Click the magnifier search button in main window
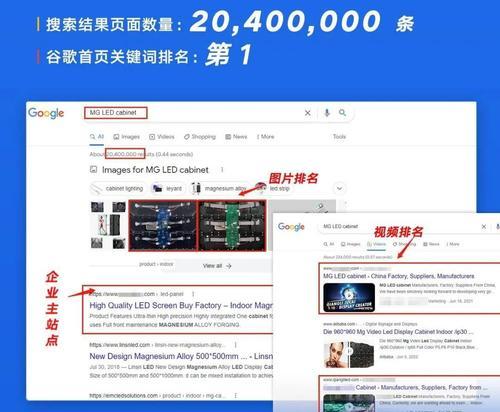 point(342,113)
